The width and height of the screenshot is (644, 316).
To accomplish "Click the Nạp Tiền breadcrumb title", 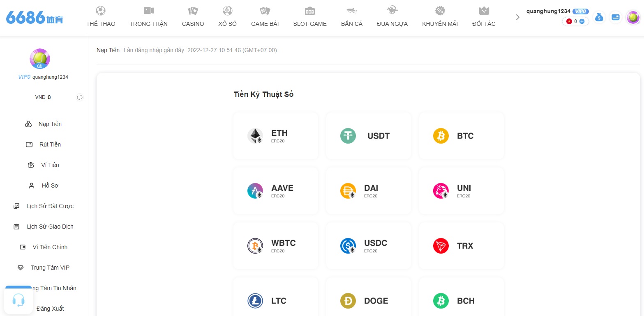I will click(x=108, y=50).
